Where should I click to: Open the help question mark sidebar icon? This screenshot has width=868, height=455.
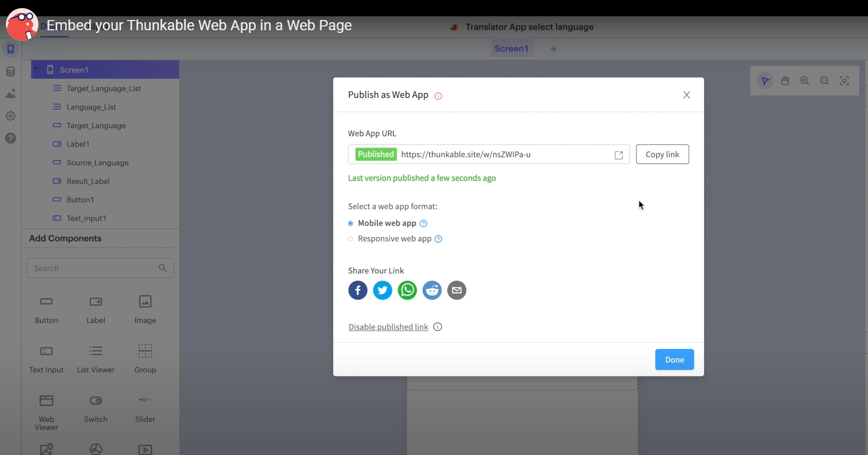click(10, 138)
